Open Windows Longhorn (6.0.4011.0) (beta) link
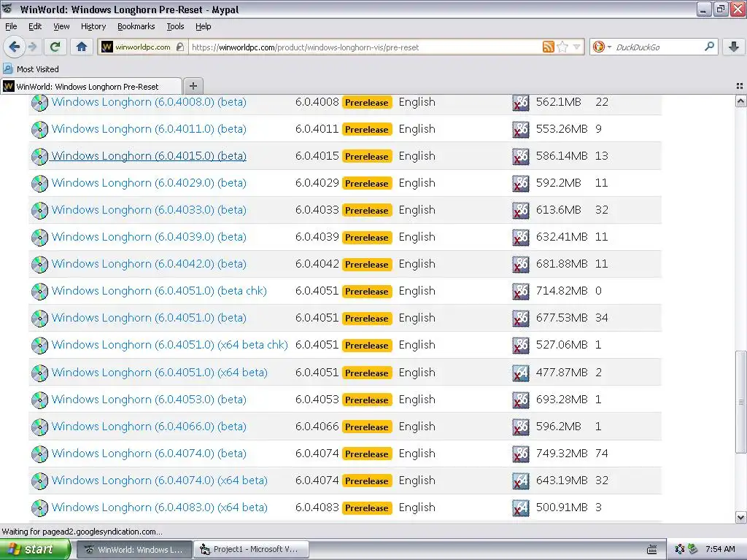 click(149, 129)
